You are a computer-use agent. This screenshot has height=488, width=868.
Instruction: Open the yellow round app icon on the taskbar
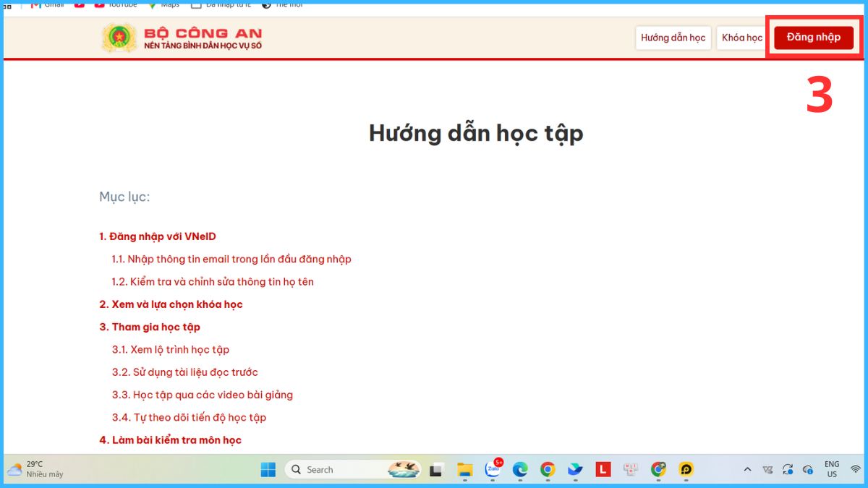[x=686, y=470]
